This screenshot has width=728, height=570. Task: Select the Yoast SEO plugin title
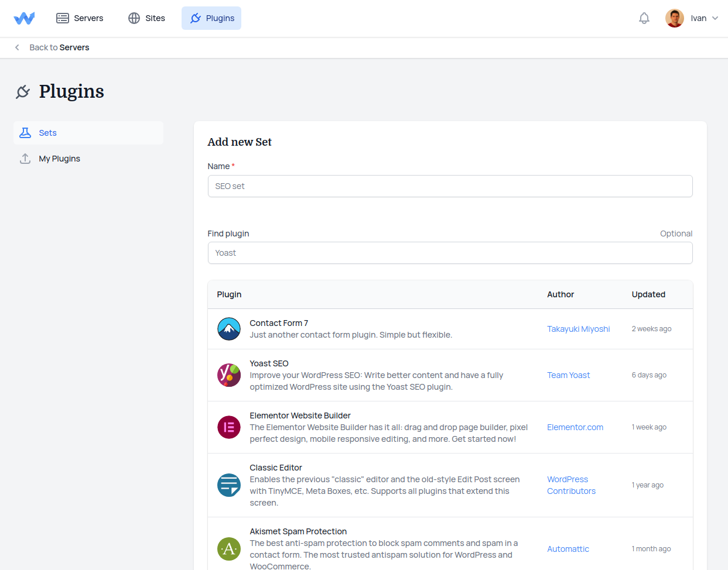click(269, 363)
